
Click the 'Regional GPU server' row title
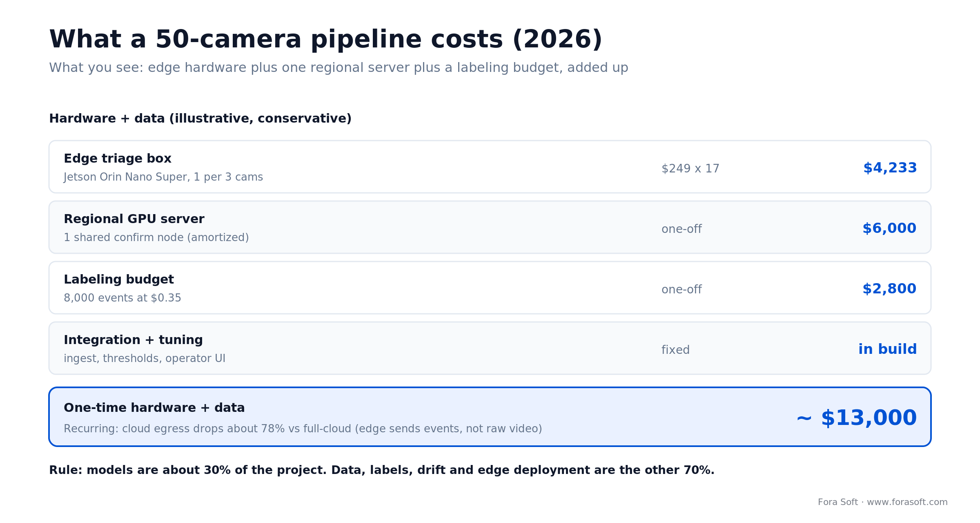pyautogui.click(x=134, y=219)
